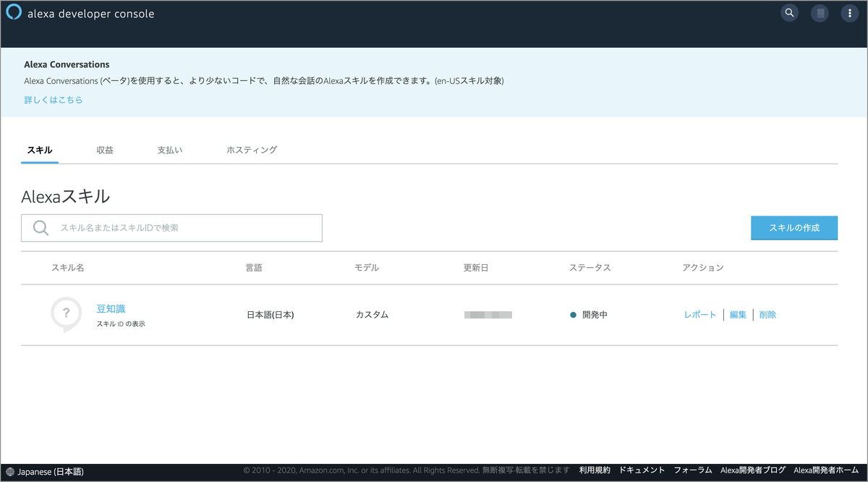Screen dimensions: 868x482
Task: Click the アクション column header
Action: (703, 268)
